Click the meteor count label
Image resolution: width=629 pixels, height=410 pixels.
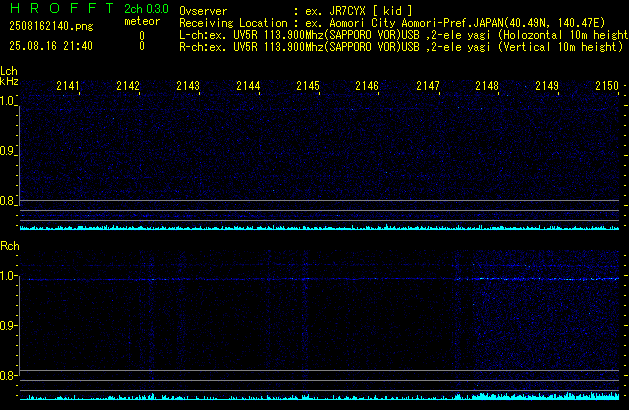(142, 21)
